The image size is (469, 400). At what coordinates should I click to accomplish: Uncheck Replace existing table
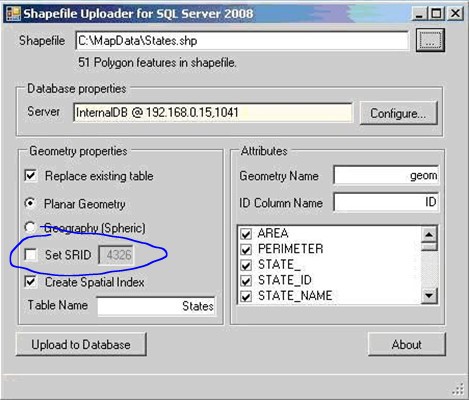31,176
